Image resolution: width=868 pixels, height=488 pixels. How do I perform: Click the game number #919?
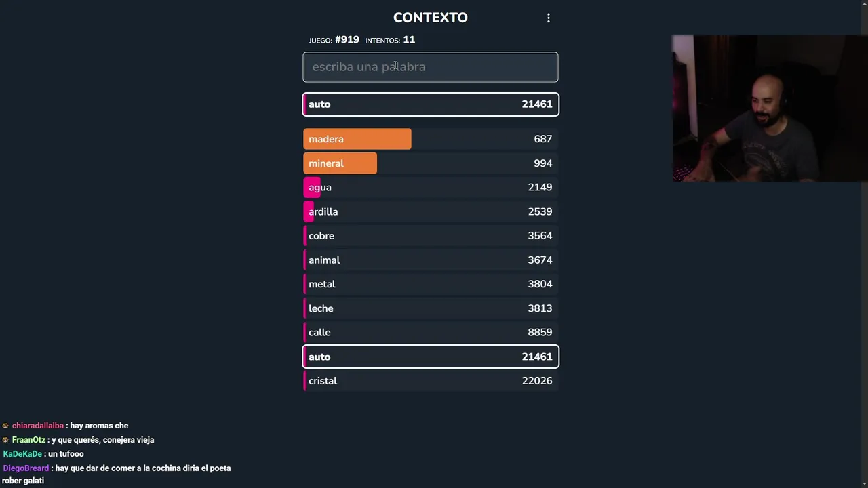coord(347,40)
